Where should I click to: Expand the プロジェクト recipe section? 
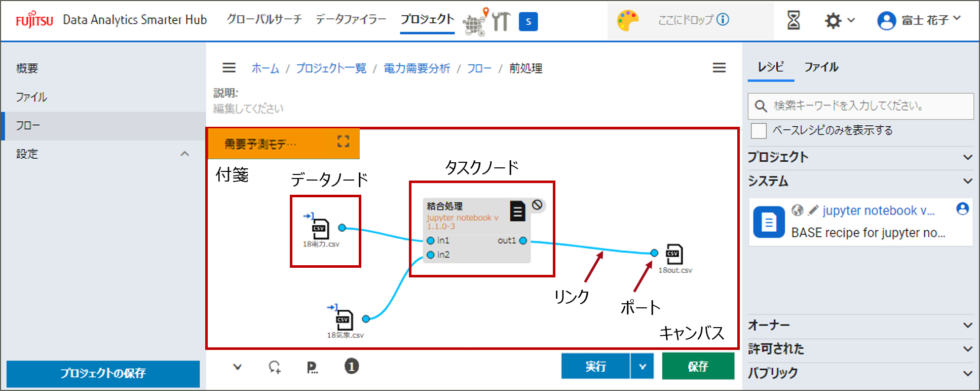(x=860, y=157)
